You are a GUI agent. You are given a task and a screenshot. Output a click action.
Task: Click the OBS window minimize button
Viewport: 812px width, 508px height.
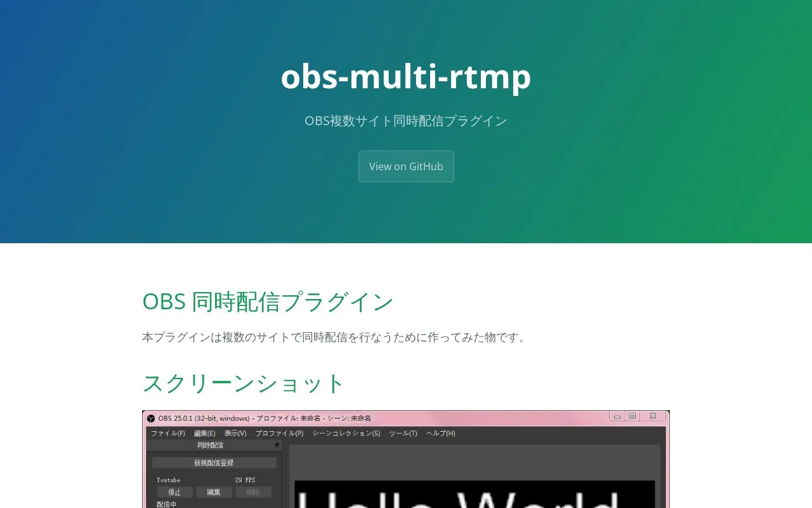(x=617, y=416)
